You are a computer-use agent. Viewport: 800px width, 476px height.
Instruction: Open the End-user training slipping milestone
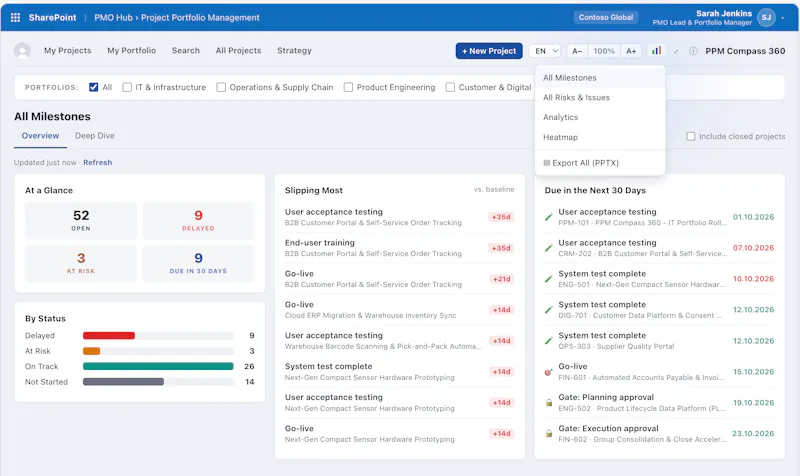[x=399, y=248]
